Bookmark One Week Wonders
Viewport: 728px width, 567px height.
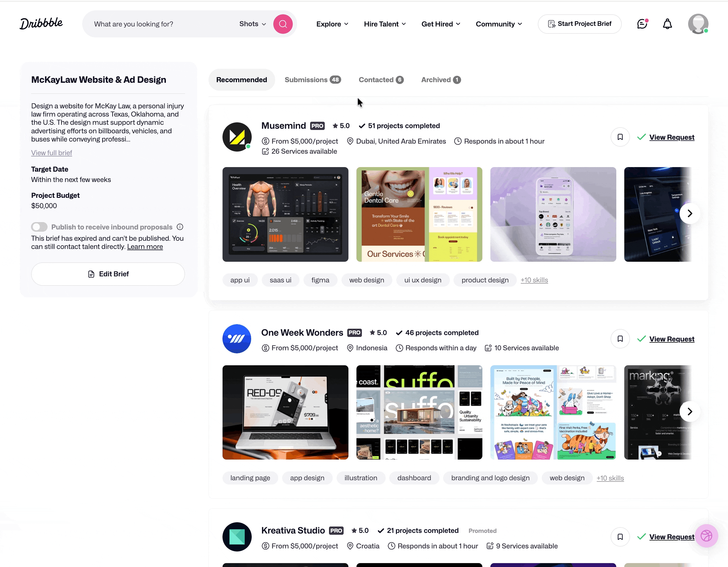point(620,339)
